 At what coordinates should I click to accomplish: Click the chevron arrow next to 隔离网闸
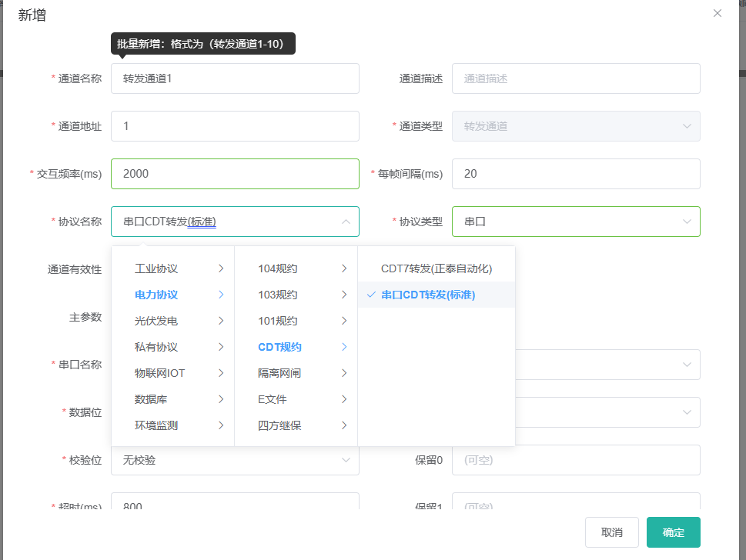(x=344, y=373)
